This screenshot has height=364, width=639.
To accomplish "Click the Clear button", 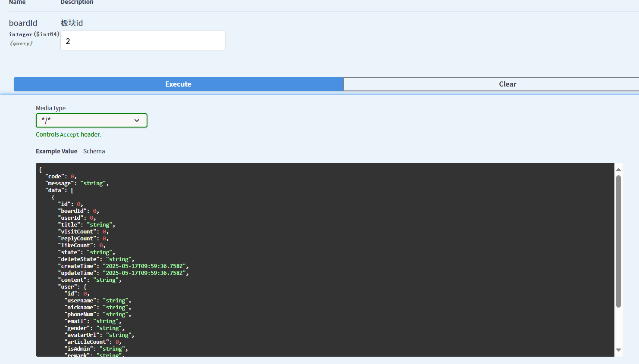I will pyautogui.click(x=491, y=84).
